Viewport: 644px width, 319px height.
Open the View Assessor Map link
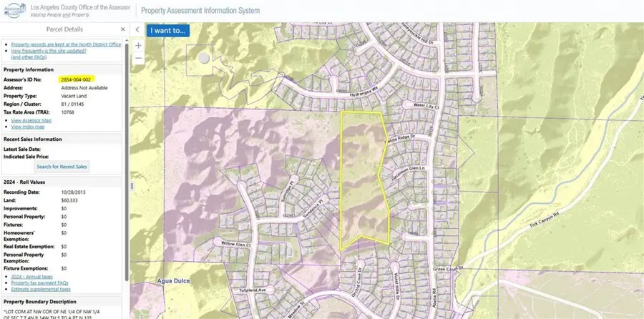[31, 120]
